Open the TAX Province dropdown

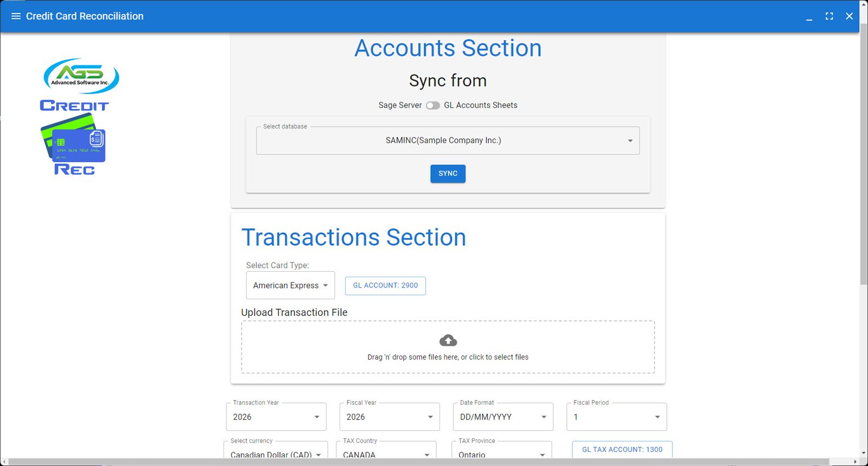click(x=502, y=450)
